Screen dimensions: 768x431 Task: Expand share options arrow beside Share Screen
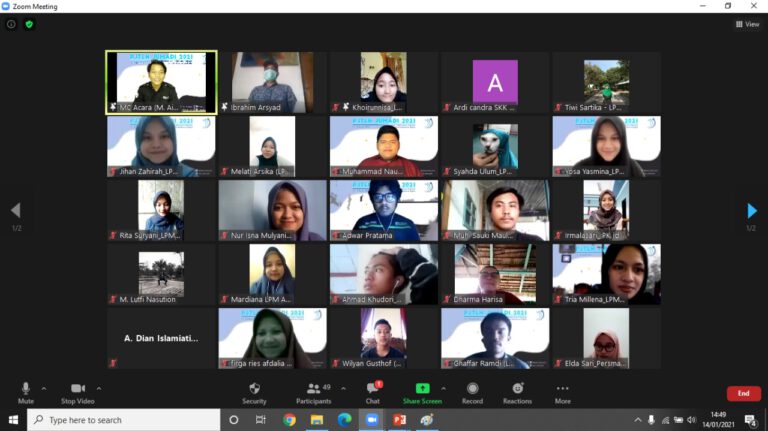pyautogui.click(x=443, y=387)
